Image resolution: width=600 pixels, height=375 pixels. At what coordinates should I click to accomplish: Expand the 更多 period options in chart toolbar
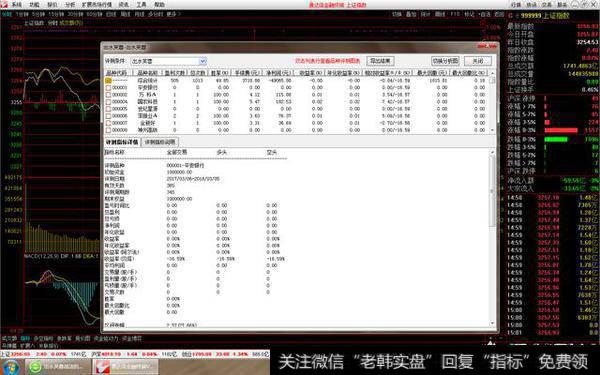click(x=173, y=14)
